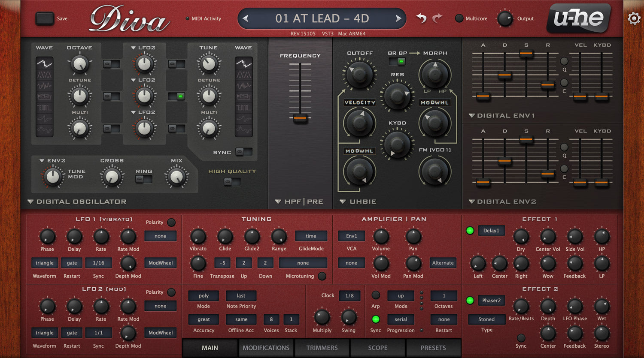Click the Microtuning round button
The image size is (644, 358).
click(322, 276)
